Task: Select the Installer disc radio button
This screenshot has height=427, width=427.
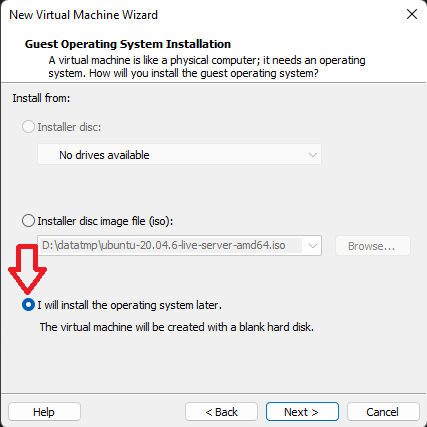Action: (x=28, y=127)
